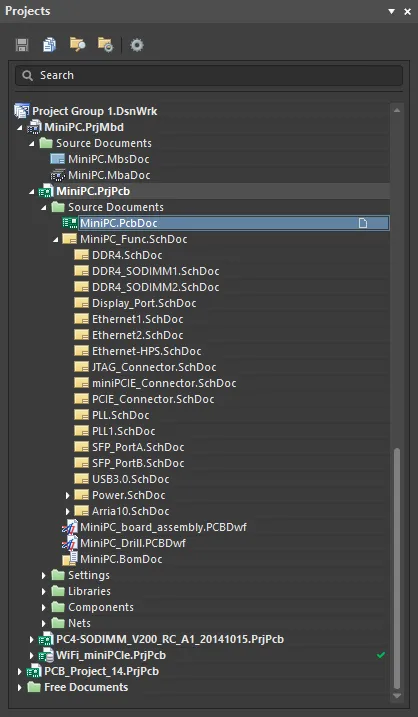The image size is (418, 717).
Task: Expand the Power.SchDoc node
Action: tap(68, 495)
